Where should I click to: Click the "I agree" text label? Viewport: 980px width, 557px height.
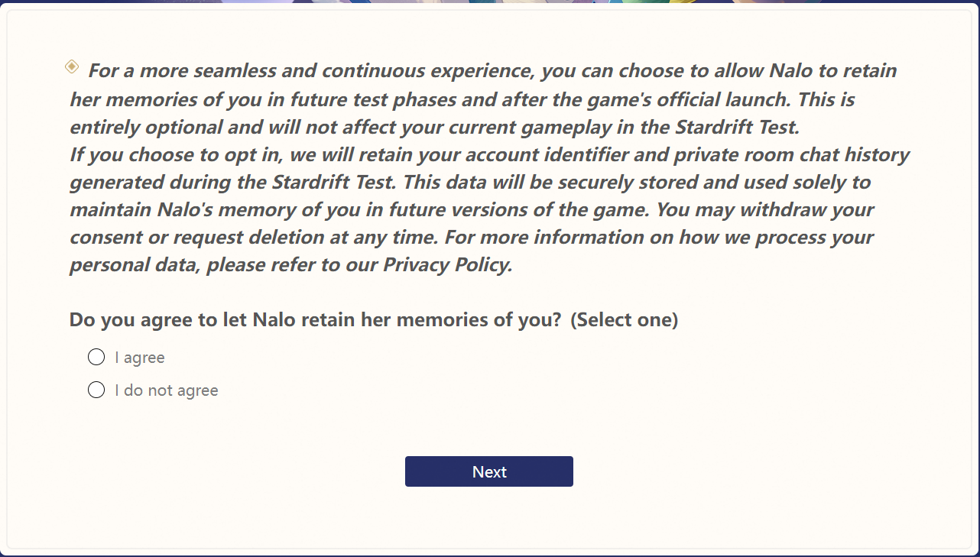coord(140,358)
